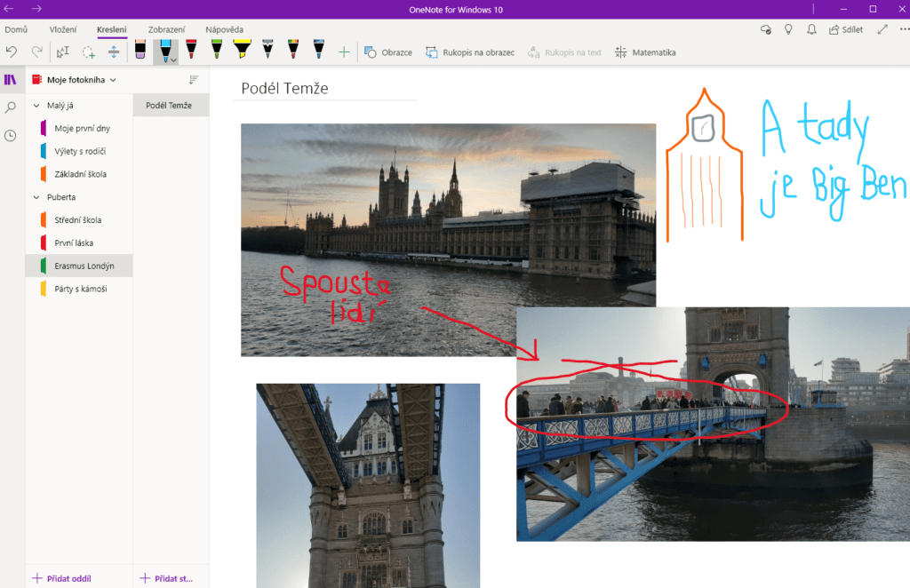Screen dimensions: 910x588
Task: Collapse the Malý já section group
Action: pyautogui.click(x=37, y=106)
